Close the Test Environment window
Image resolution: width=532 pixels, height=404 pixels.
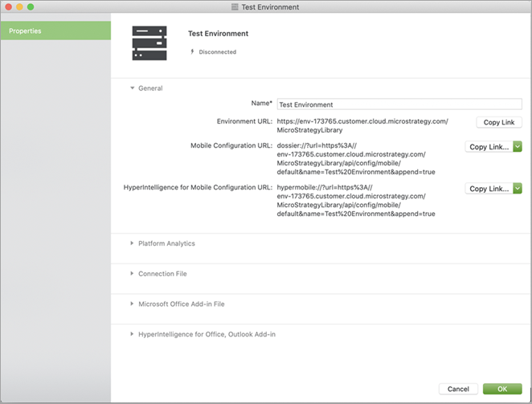[x=8, y=7]
